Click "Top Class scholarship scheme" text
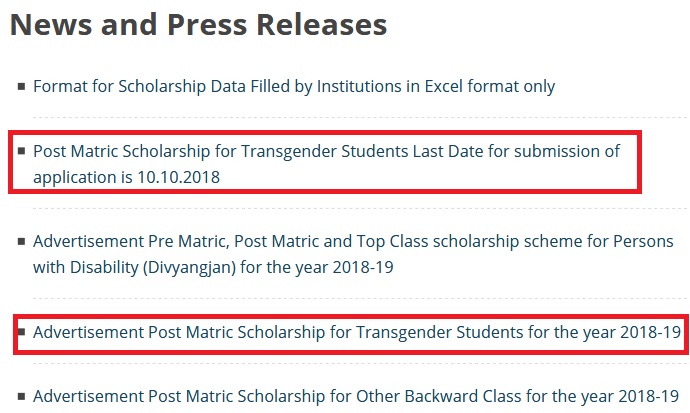 (x=438, y=241)
